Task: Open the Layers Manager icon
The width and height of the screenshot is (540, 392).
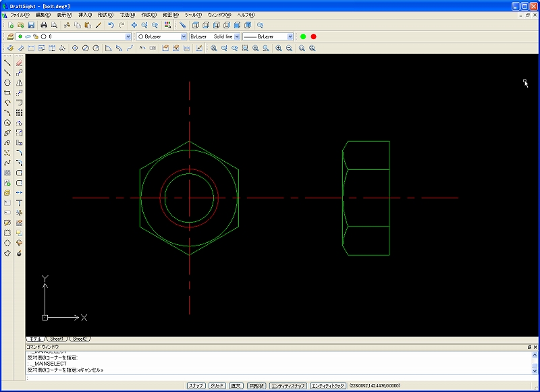Action: pyautogui.click(x=10, y=36)
